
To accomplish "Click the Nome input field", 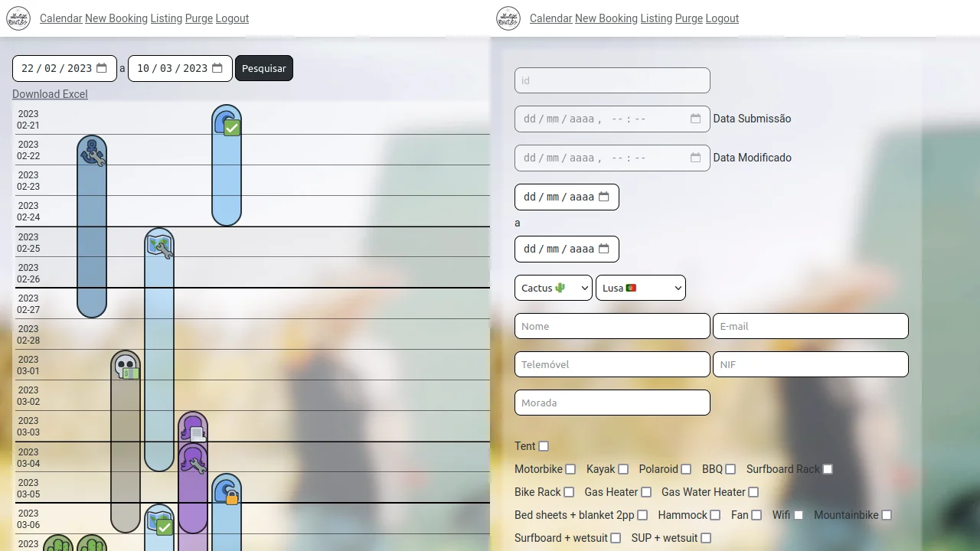I will click(x=612, y=326).
